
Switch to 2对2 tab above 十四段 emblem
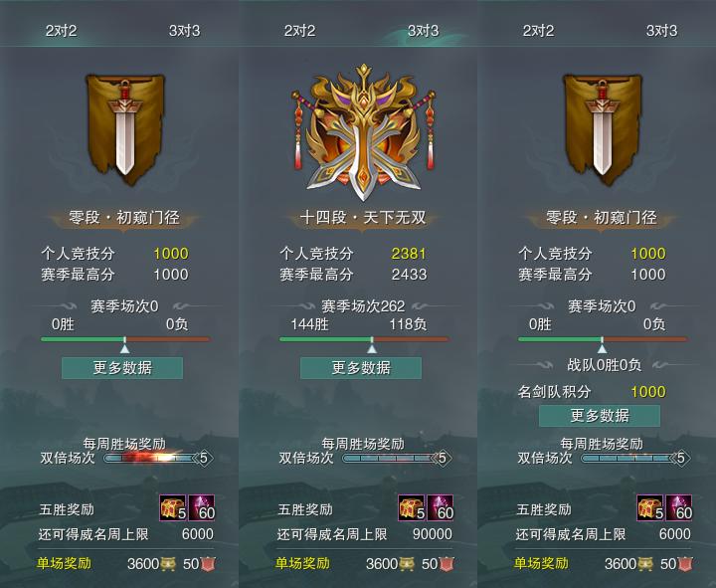299,31
